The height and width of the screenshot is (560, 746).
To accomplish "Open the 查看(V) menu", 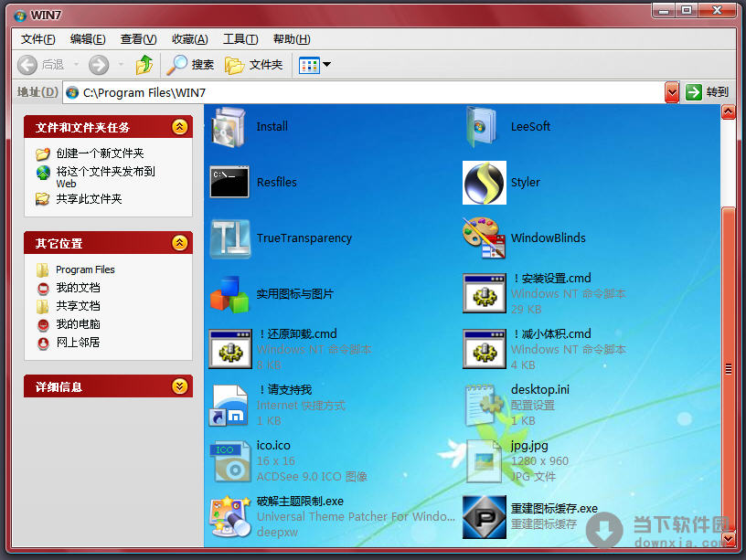I will [138, 39].
